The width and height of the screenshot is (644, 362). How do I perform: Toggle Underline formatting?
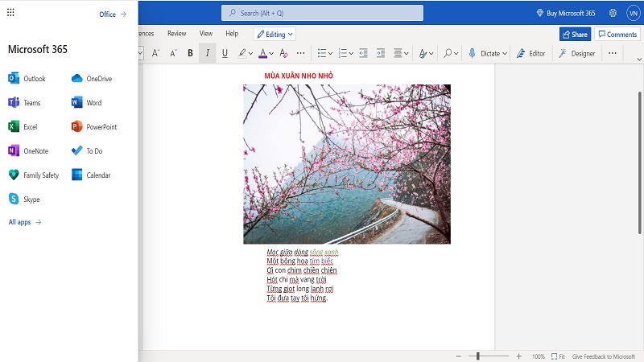tap(225, 53)
